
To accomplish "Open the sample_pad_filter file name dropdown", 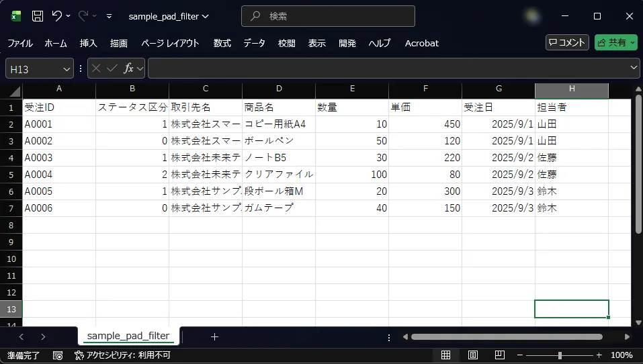I will point(168,16).
